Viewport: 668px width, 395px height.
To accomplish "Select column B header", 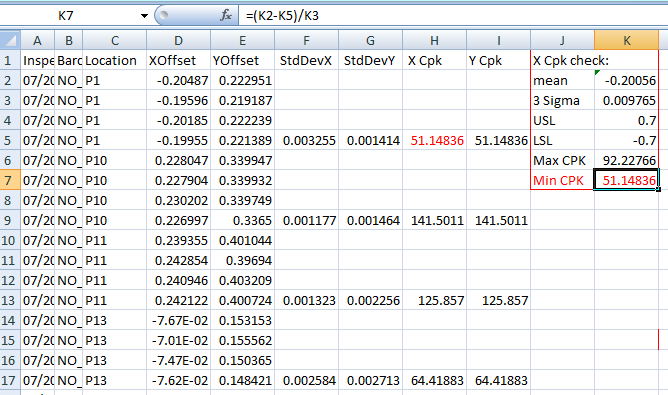I will (x=69, y=40).
